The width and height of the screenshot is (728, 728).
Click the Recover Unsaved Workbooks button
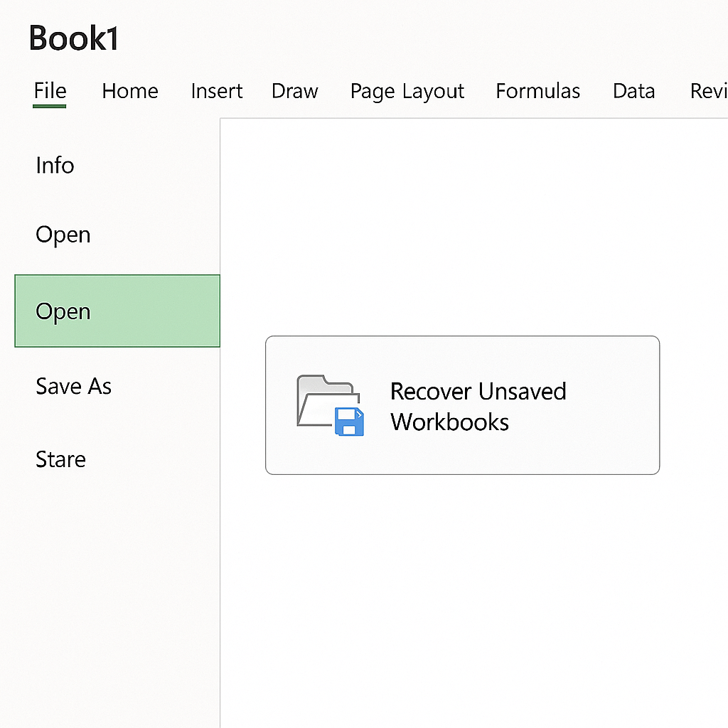point(462,405)
